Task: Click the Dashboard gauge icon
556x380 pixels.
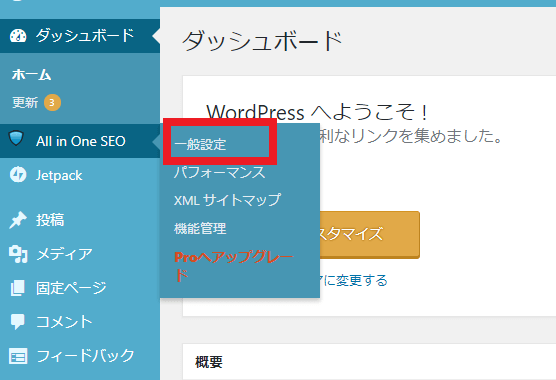Action: 18,36
